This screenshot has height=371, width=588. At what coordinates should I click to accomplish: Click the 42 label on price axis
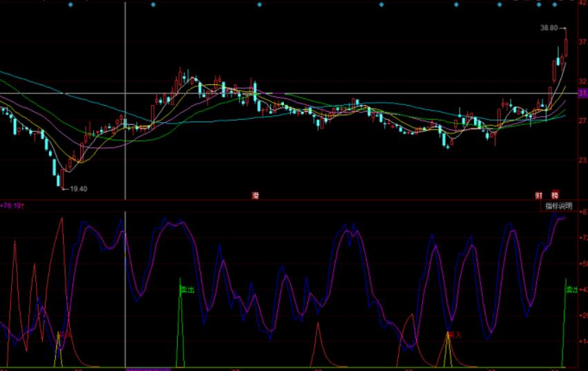click(582, 3)
